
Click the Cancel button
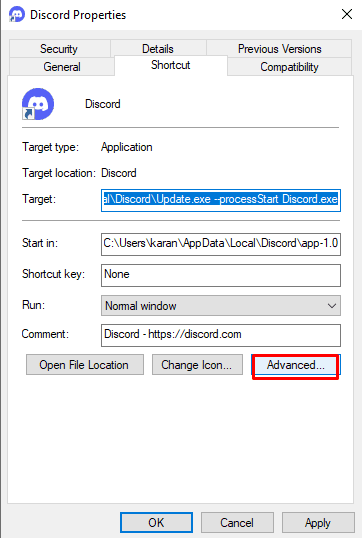[x=237, y=523]
